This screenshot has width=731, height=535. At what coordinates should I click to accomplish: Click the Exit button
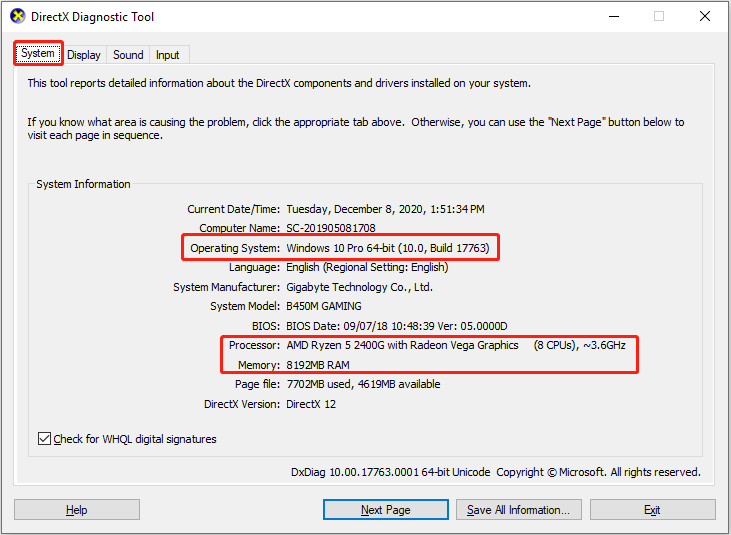click(x=652, y=510)
